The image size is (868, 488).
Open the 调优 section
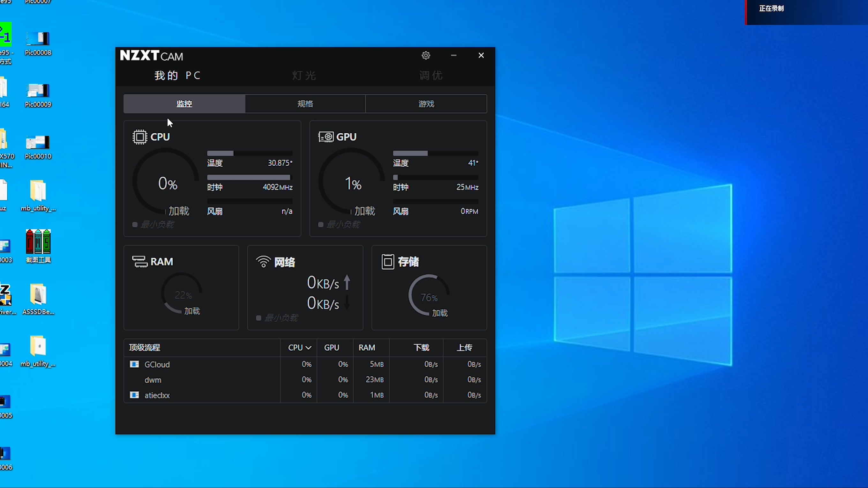430,76
